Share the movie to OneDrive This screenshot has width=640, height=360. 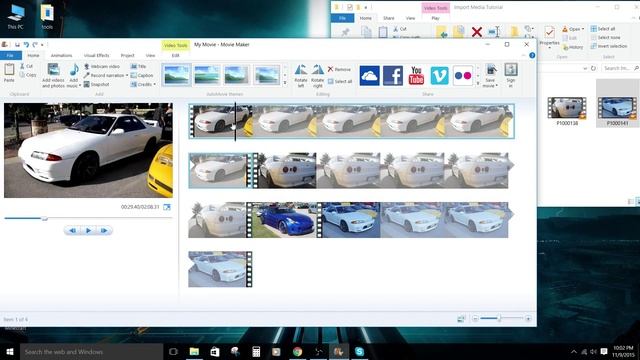(x=369, y=76)
